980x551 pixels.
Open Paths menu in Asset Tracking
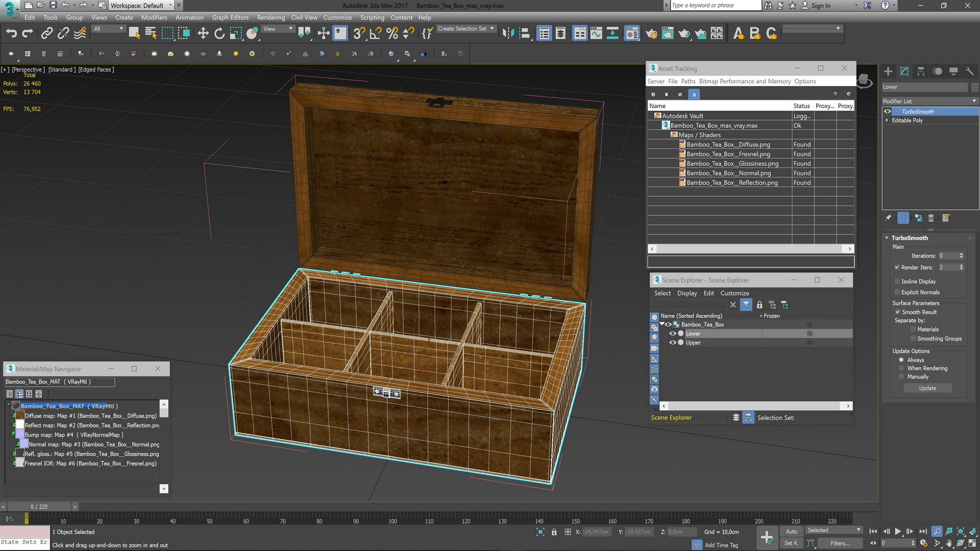[688, 82]
